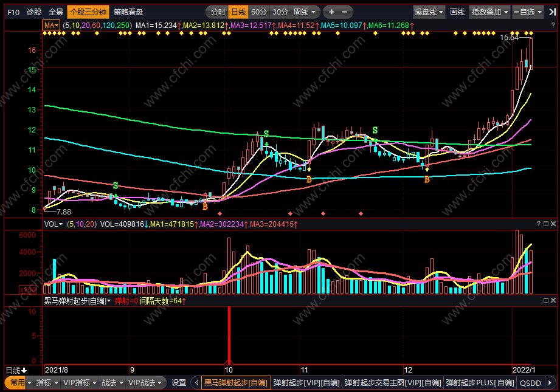Screen dimensions: 560x392
Task: Open the 指标 menu
Action: pos(47,383)
